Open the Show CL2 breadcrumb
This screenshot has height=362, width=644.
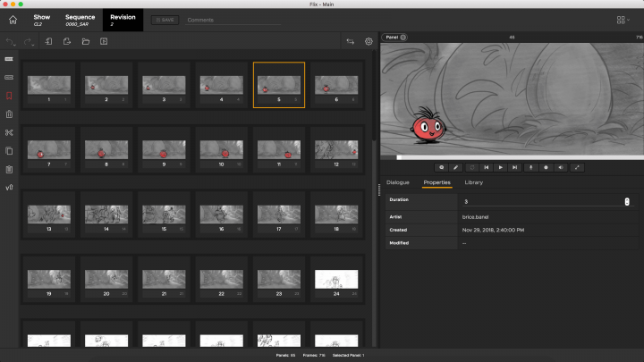(x=42, y=19)
